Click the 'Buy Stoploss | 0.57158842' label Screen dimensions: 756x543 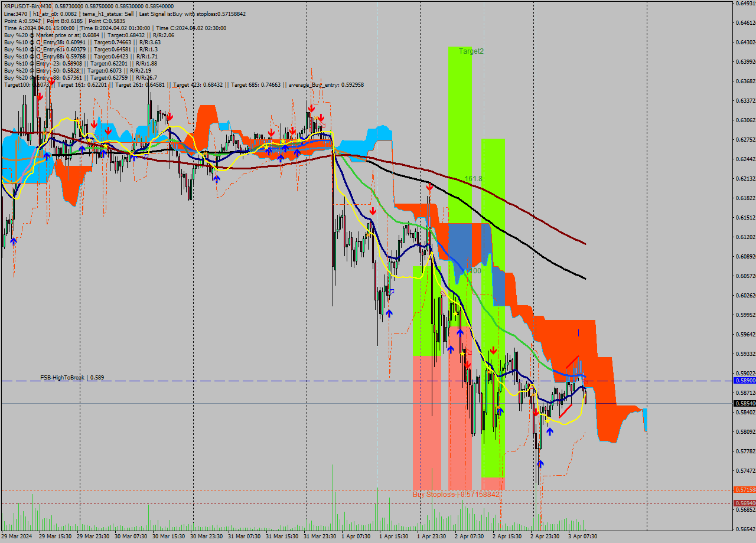457,495
